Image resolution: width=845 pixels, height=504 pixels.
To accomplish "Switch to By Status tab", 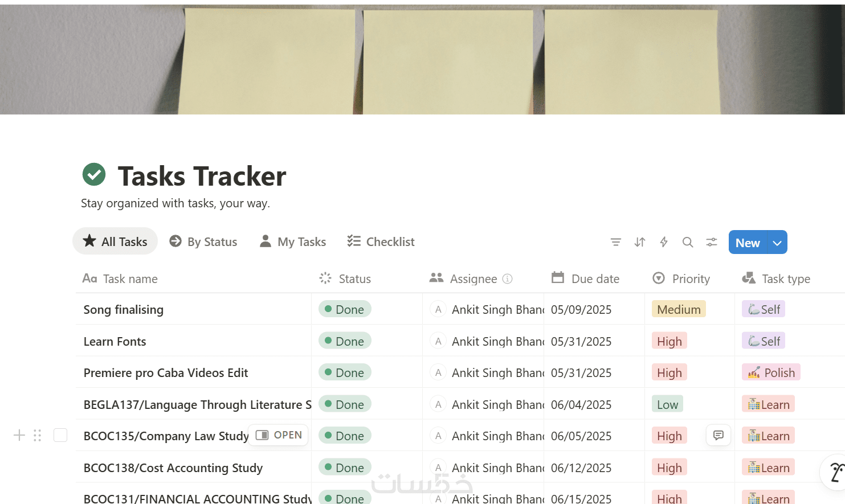I will (203, 241).
